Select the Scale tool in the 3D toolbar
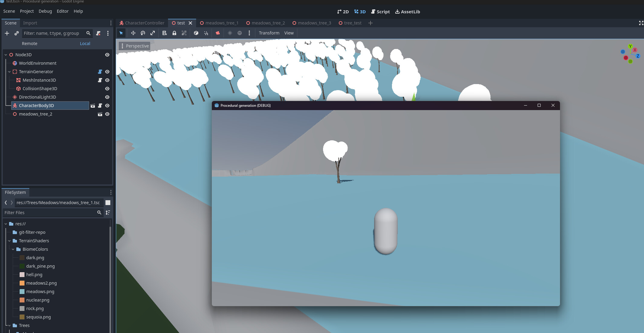644x333 pixels. tap(153, 33)
